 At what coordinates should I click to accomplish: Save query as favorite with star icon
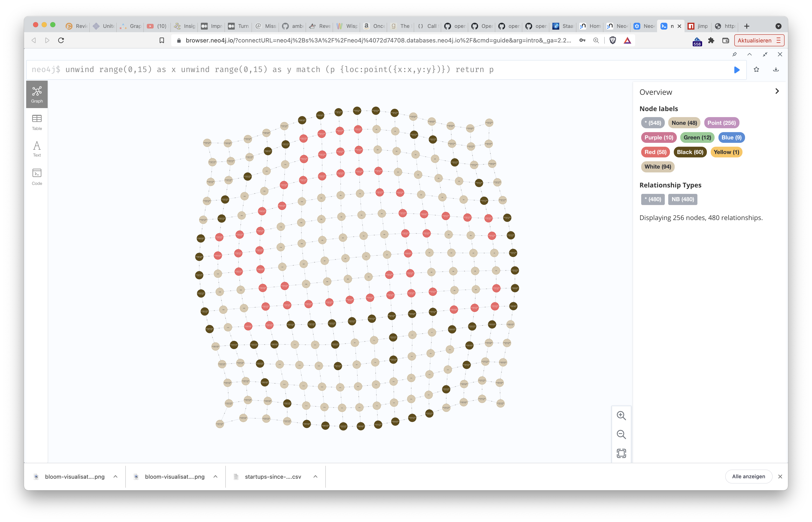pos(756,69)
